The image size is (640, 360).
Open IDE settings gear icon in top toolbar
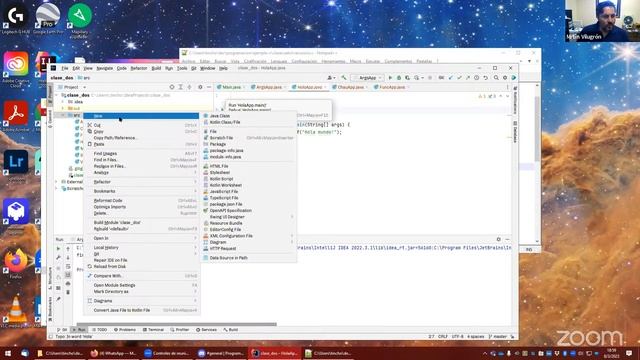click(x=505, y=78)
